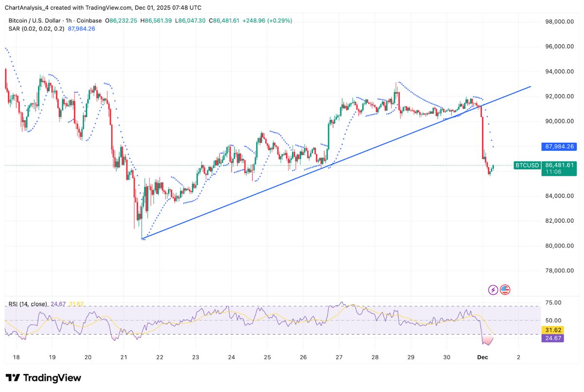
Task: Click the purple 24.67 RSI value badge
Action: coord(552,338)
